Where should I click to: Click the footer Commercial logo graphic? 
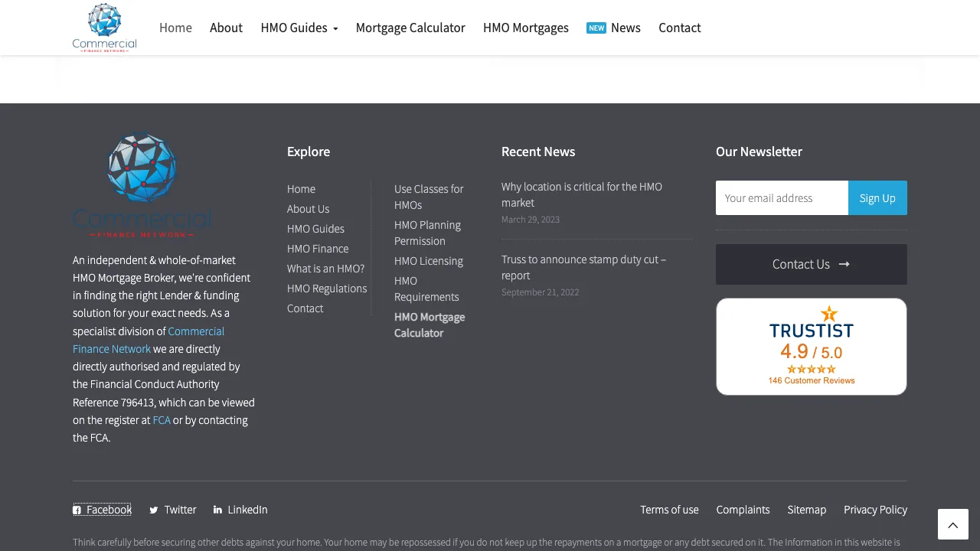[x=142, y=184]
